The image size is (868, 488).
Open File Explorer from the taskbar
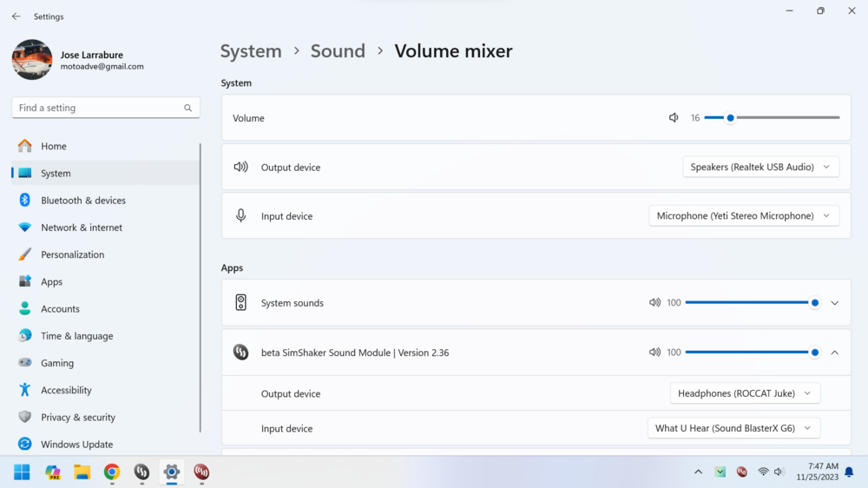pos(82,472)
